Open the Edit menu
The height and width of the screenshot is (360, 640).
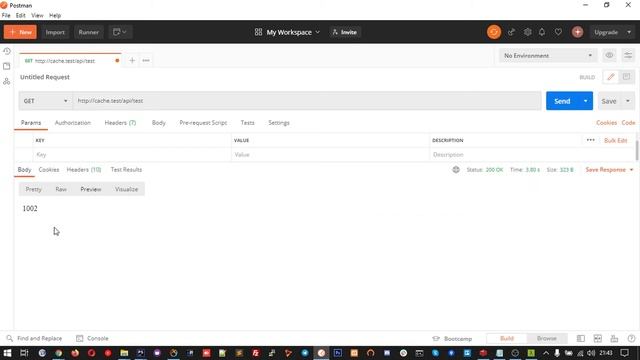[x=20, y=15]
